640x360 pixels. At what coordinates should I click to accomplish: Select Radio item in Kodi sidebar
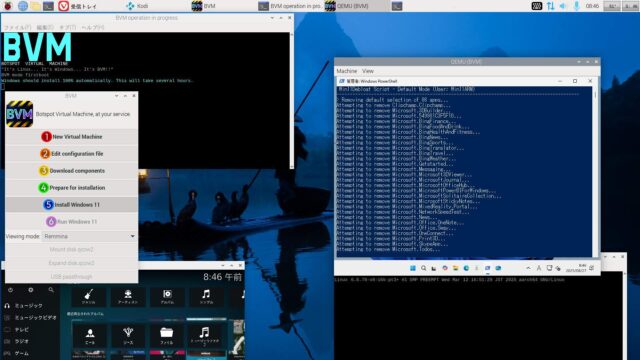[29, 341]
